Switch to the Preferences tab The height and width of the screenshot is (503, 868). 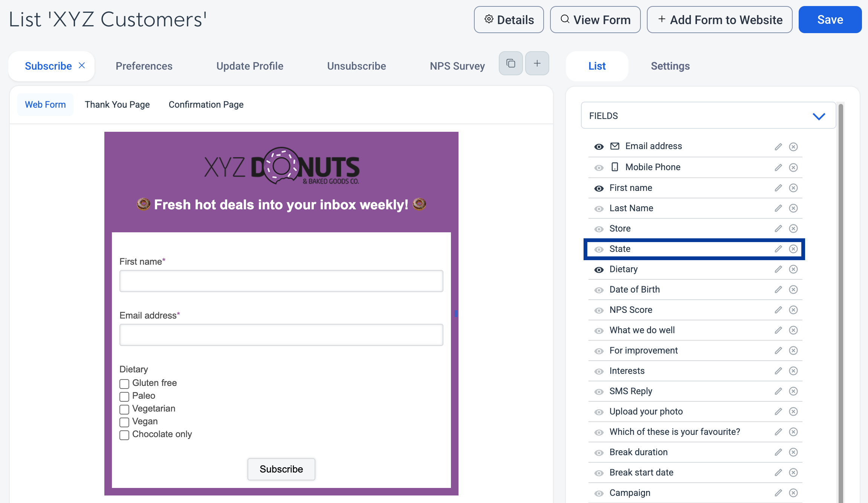(x=144, y=66)
